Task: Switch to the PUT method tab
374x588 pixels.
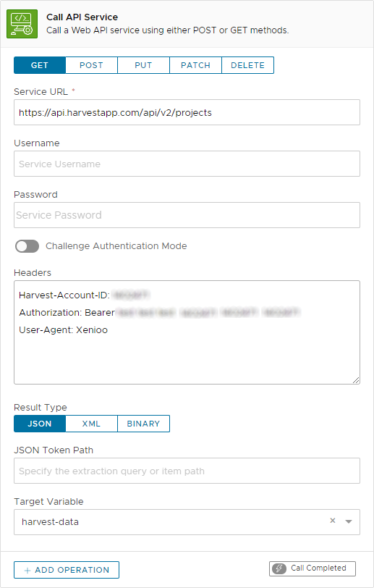Action: coord(143,65)
